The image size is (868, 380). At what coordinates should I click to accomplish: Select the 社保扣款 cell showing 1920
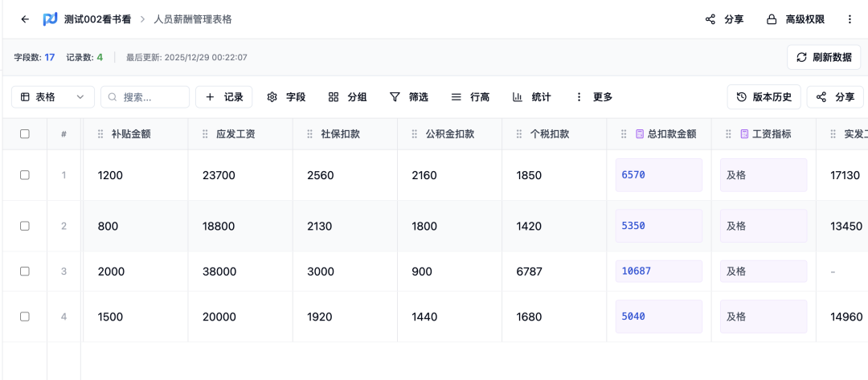pos(345,317)
